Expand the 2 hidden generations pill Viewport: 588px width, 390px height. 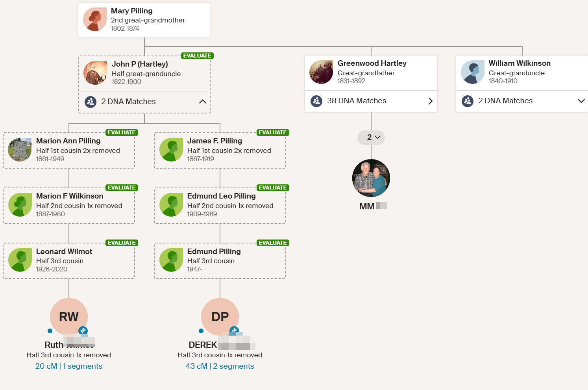click(371, 137)
